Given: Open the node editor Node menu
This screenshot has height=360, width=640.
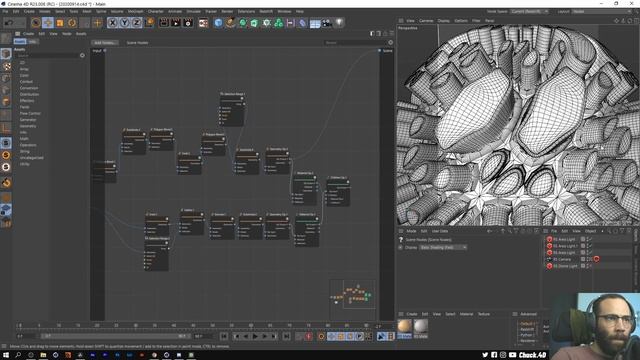Looking at the screenshot, I should click(x=67, y=34).
